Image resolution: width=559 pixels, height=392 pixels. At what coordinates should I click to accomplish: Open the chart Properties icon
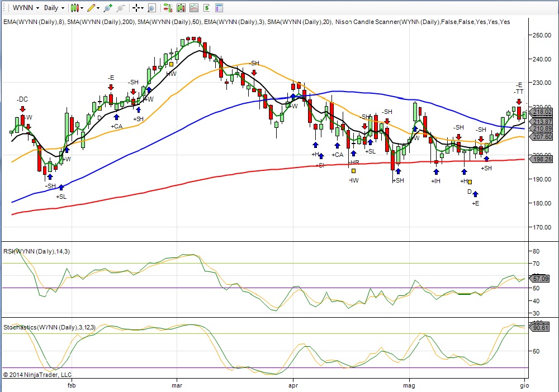pos(219,7)
